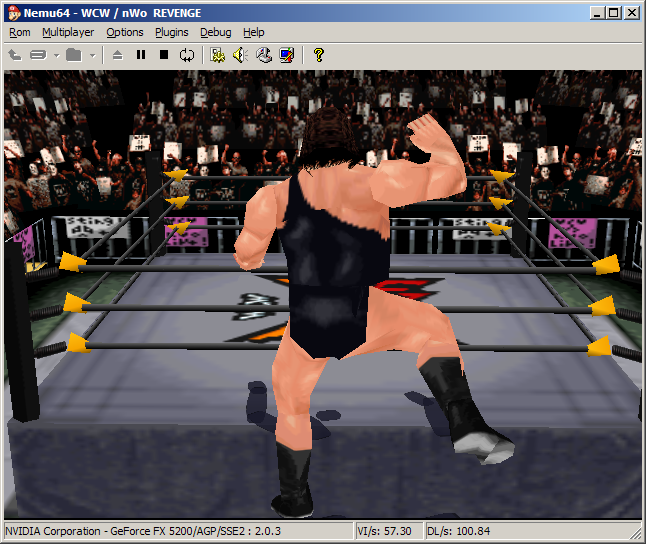Open the CPU configuration toolbar icon
Screen dimensions: 646x544
tap(217, 55)
